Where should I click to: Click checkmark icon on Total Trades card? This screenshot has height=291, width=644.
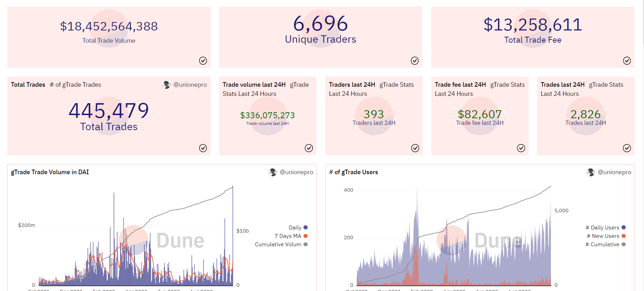(x=203, y=148)
